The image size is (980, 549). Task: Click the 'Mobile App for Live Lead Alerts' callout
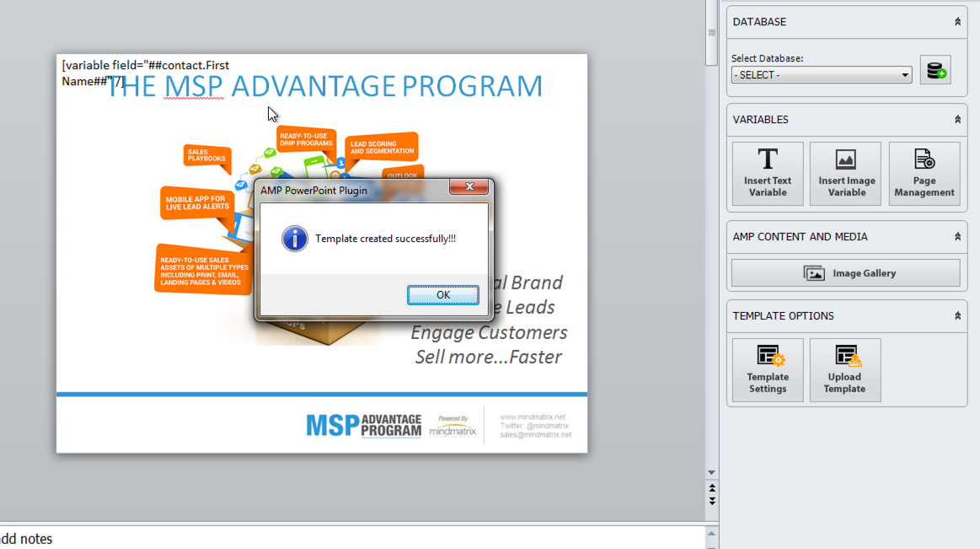[x=197, y=203]
